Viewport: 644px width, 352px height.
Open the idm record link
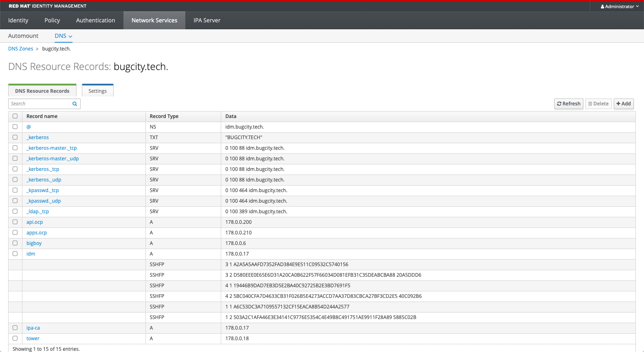click(x=31, y=254)
